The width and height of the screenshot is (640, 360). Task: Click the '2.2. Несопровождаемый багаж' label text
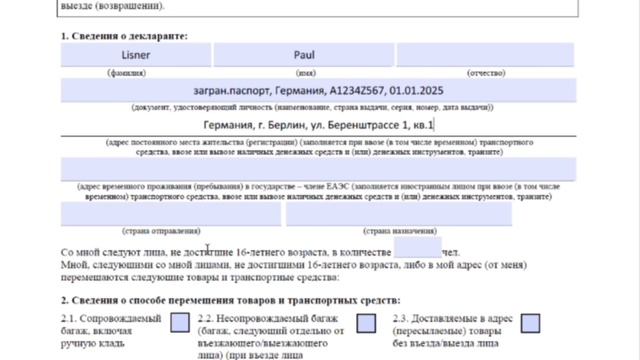(271, 336)
